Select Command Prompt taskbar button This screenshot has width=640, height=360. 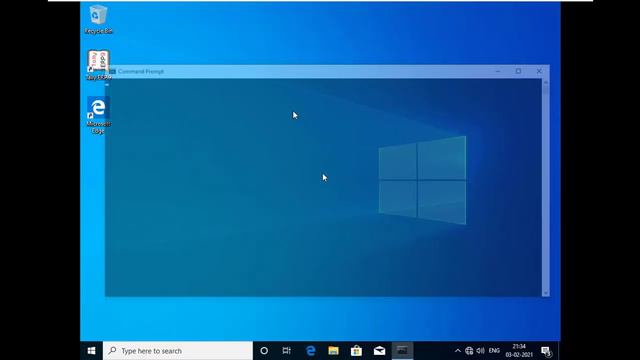[402, 351]
